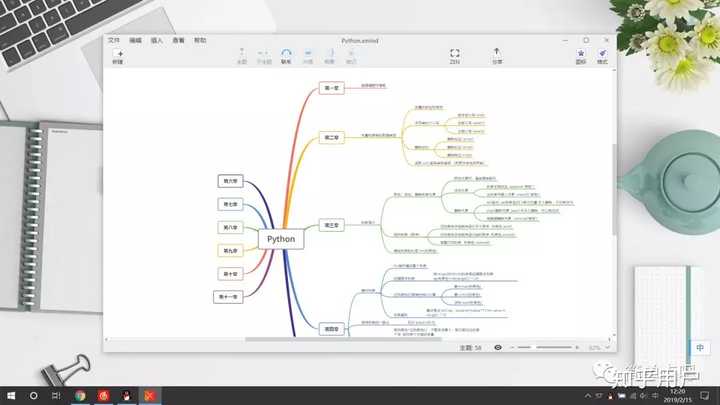Viewport: 720px width, 405px height.
Task: Add a boundary with the 外框 toolbar icon
Action: coord(308,56)
